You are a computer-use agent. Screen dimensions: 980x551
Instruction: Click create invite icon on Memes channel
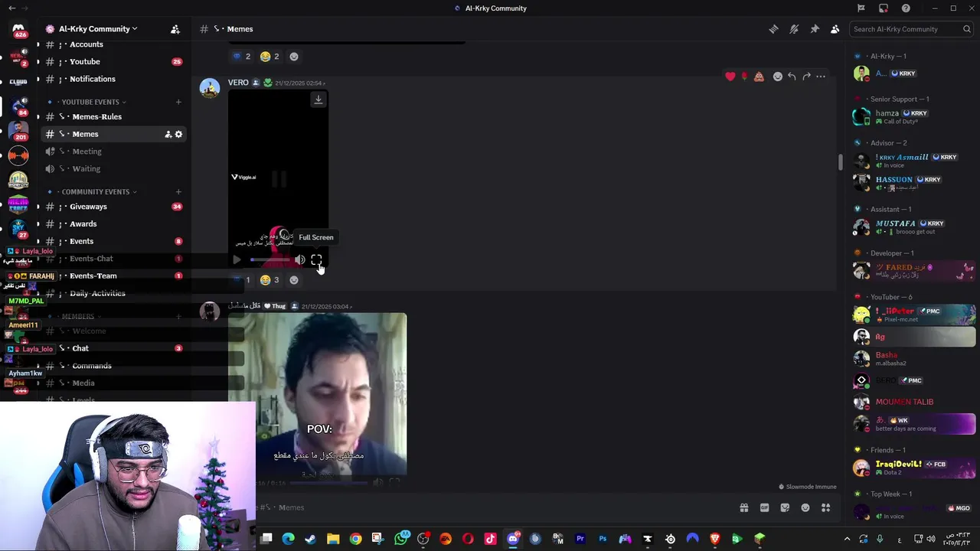click(168, 134)
